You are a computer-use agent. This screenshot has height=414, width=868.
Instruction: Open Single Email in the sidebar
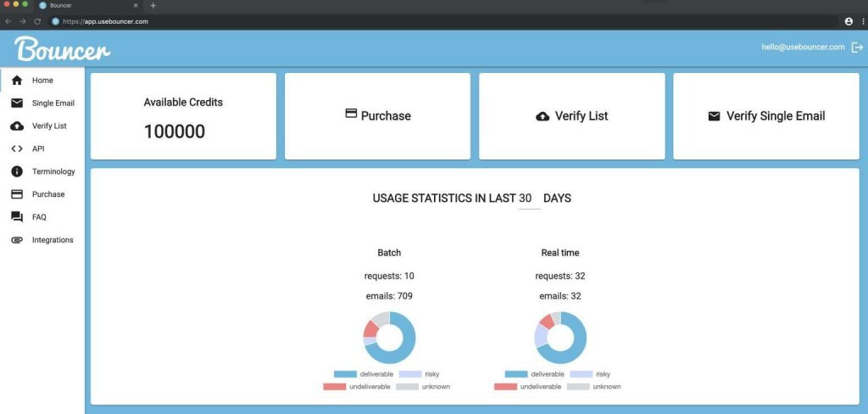pos(42,103)
